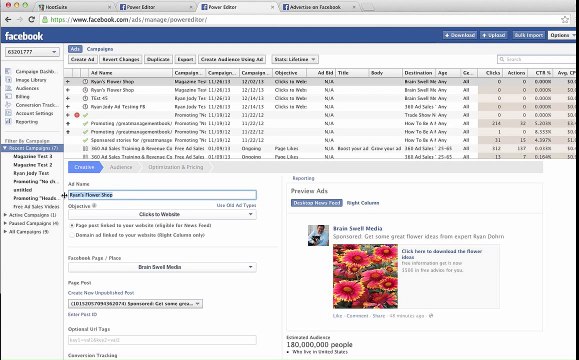The width and height of the screenshot is (579, 360).
Task: Click the Search field above the ad table
Action: pos(538,59)
